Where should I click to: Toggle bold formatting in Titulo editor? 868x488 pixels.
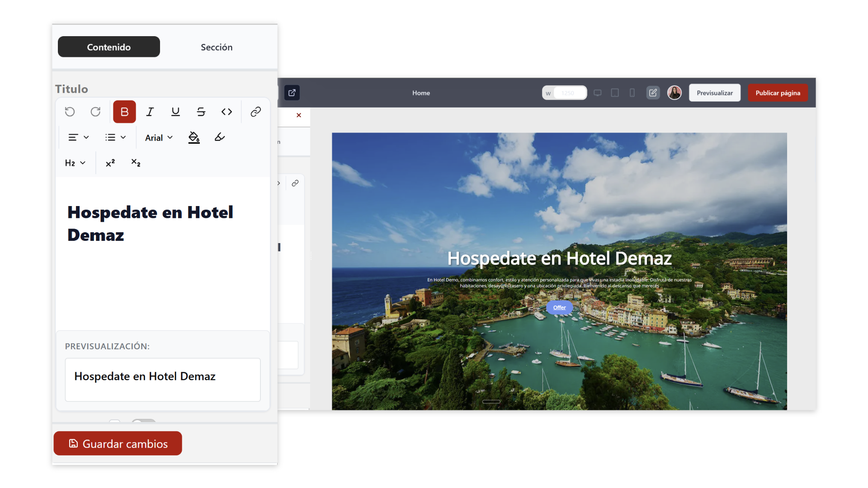coord(124,112)
